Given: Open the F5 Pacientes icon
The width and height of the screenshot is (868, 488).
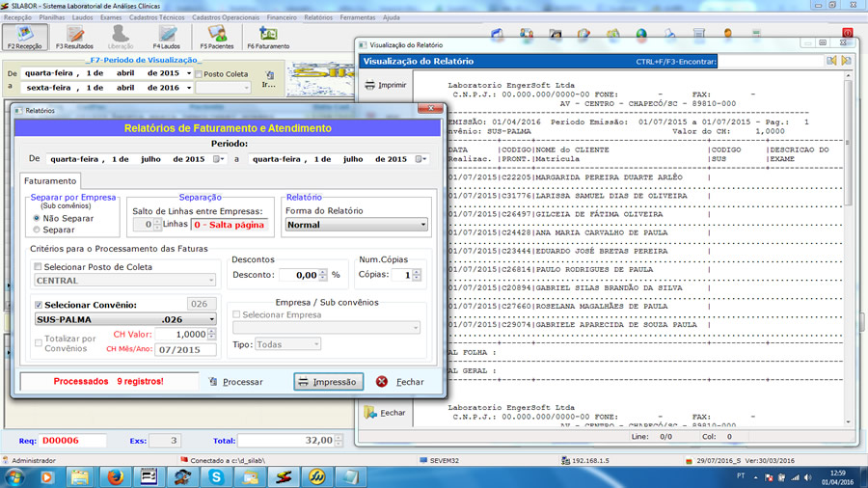Looking at the screenshot, I should [x=216, y=38].
